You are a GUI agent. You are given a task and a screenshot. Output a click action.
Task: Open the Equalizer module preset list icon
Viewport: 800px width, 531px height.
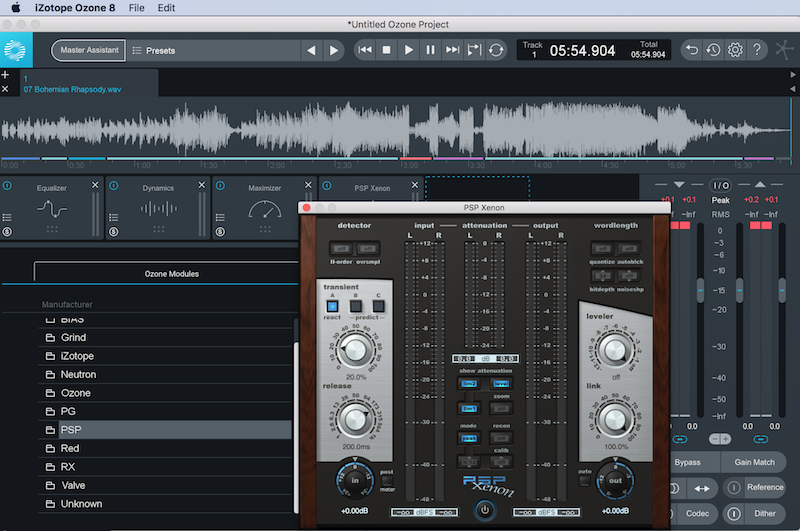click(7, 217)
